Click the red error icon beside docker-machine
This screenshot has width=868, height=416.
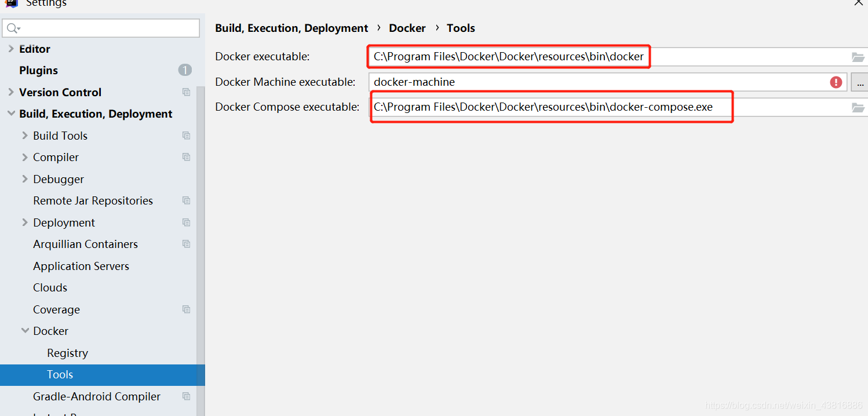tap(836, 82)
